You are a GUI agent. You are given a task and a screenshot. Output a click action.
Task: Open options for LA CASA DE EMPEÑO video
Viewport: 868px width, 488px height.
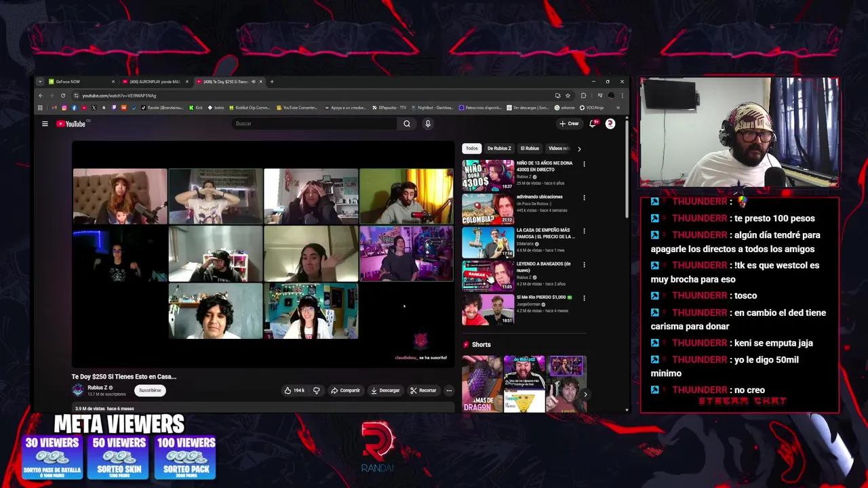tap(584, 230)
